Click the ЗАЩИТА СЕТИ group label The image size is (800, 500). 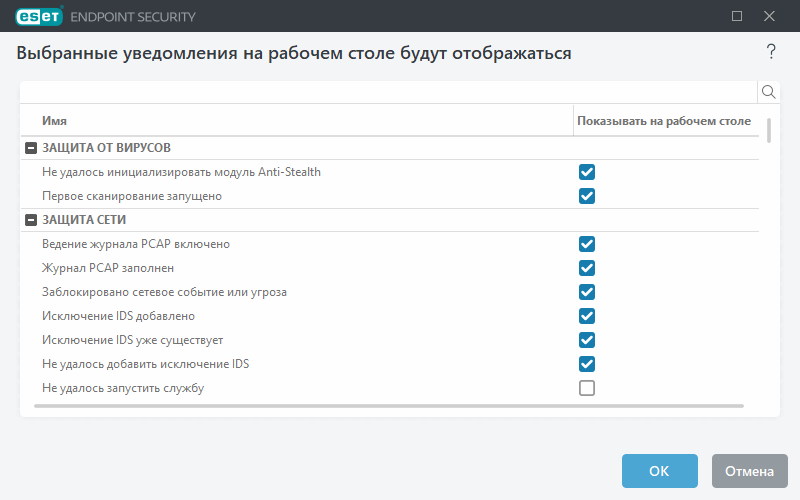tap(84, 220)
